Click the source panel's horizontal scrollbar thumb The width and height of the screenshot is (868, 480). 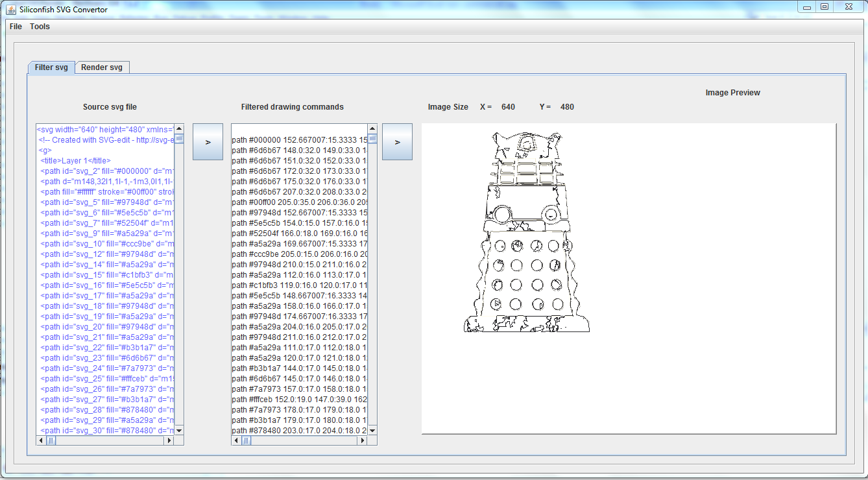[51, 440]
